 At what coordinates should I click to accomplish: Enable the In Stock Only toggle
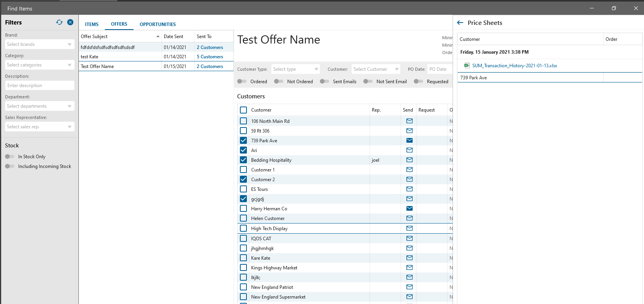point(10,157)
